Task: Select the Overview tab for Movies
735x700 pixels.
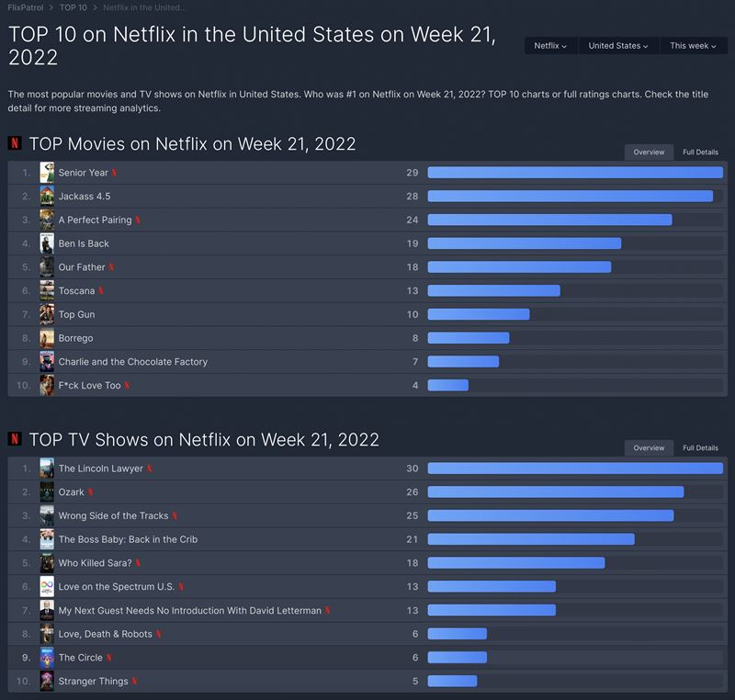Action: point(649,152)
